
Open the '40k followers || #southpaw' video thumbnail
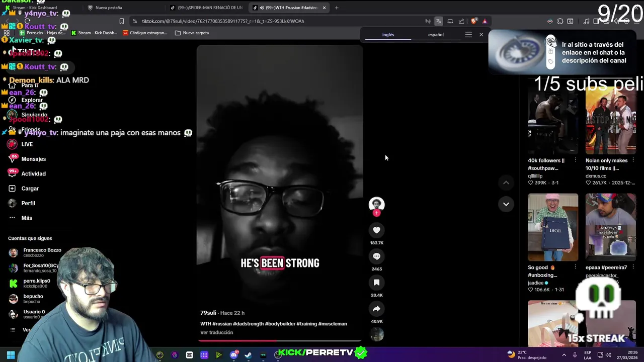point(553,120)
